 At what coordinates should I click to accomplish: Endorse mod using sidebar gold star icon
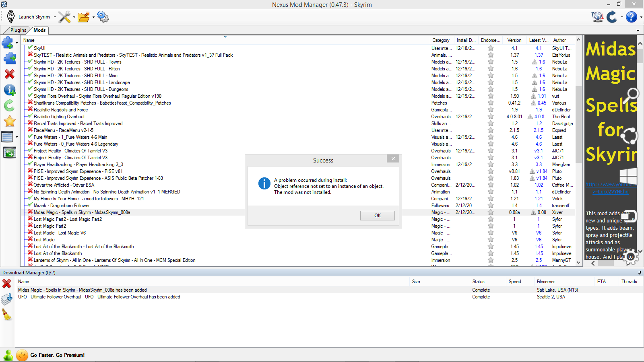(x=10, y=121)
